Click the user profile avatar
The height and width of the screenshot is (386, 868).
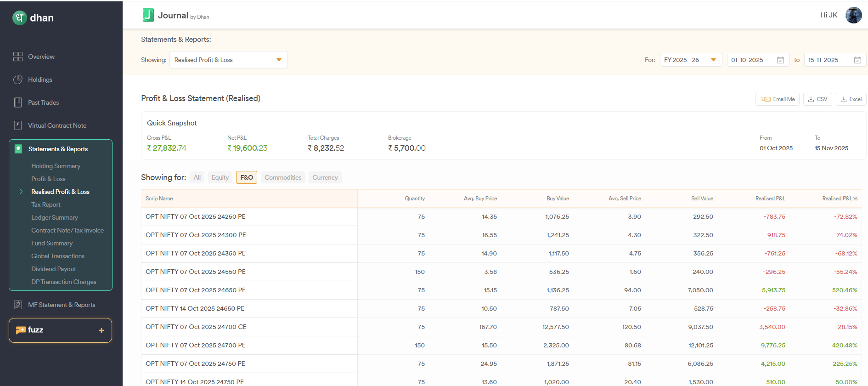853,15
